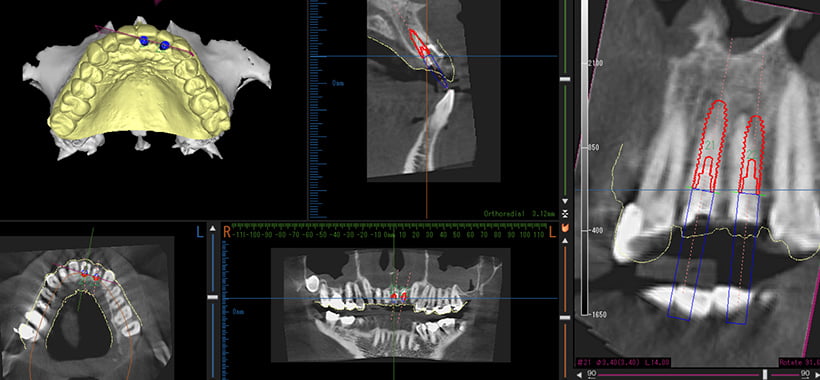Click the collapse arrows icon above the tooth icon
Screen dimensions: 820x380
point(565,213)
